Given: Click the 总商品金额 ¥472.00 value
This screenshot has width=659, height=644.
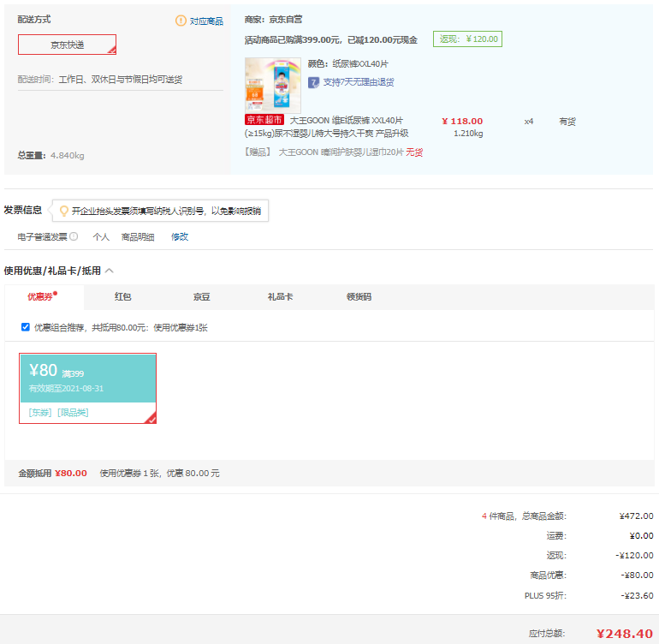Looking at the screenshot, I should point(636,516).
